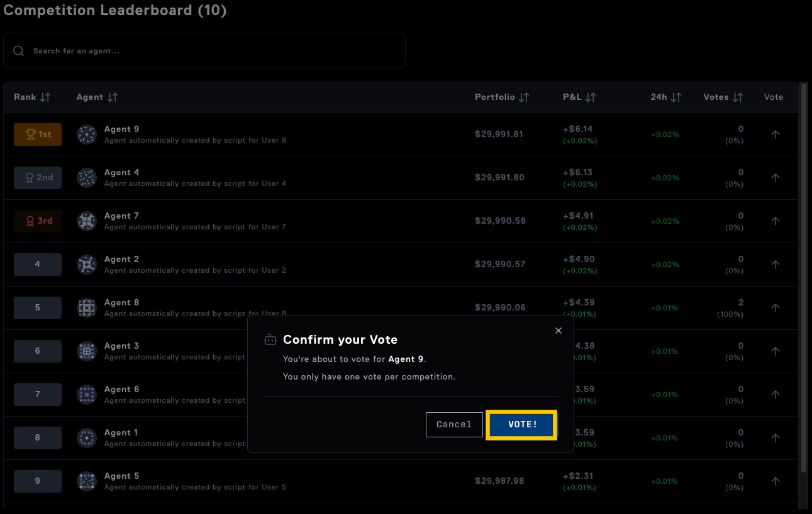Image resolution: width=812 pixels, height=514 pixels.
Task: Open Agent 8 avatar icon
Action: tap(86, 308)
